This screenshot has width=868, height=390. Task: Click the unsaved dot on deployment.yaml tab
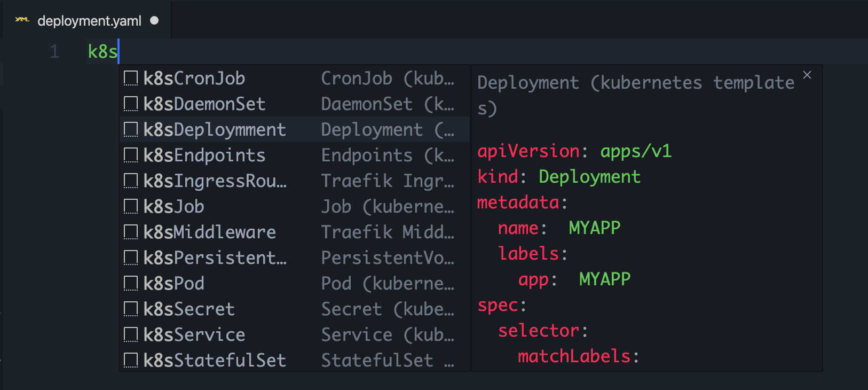[x=154, y=20]
